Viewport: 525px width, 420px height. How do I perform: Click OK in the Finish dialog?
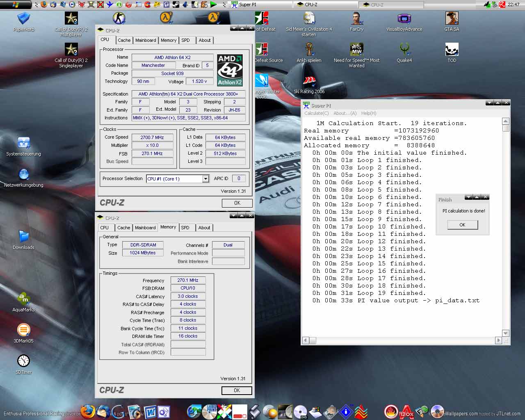click(462, 225)
